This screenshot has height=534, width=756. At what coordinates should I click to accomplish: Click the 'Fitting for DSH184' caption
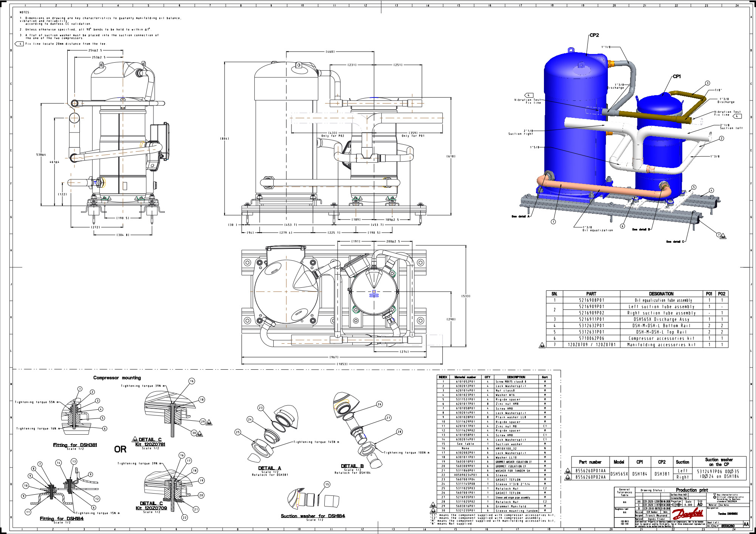point(62,519)
